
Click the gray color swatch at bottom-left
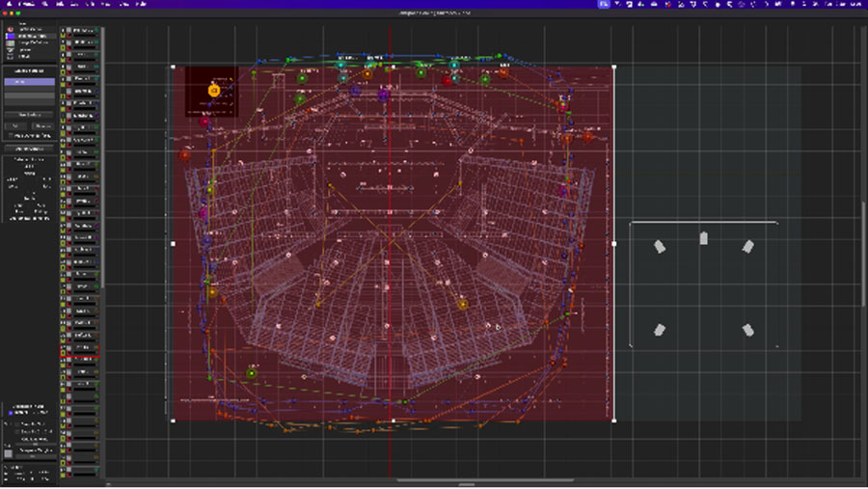(10, 451)
